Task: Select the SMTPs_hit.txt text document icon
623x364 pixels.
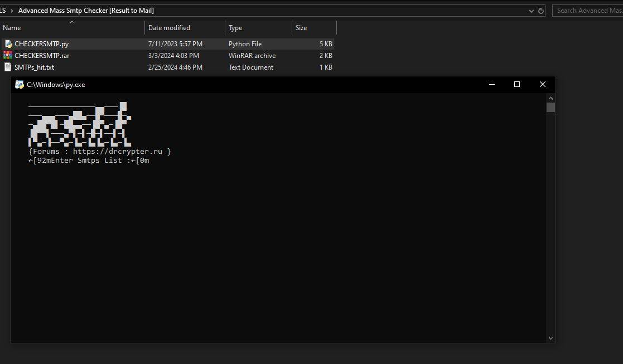Action: [8, 67]
